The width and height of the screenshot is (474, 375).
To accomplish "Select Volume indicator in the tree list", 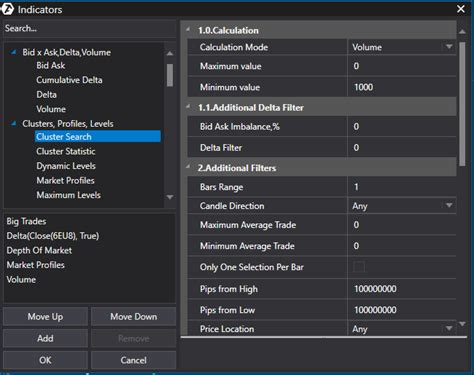I will coord(51,109).
